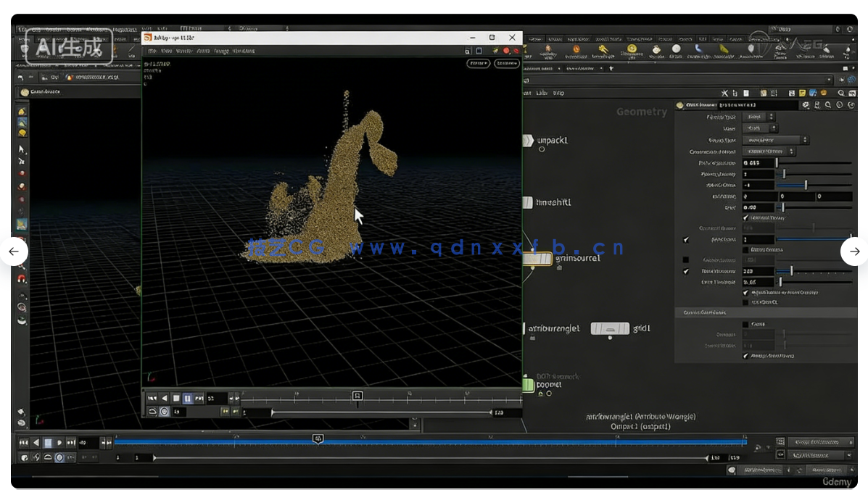The width and height of the screenshot is (868, 495).
Task: Click the grid1 node
Action: tap(609, 328)
